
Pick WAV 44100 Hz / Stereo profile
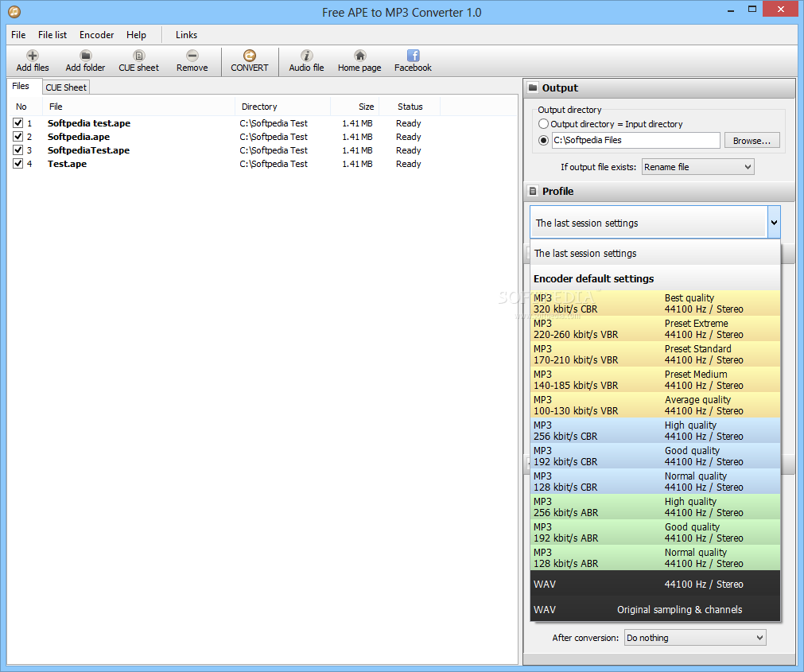[655, 584]
